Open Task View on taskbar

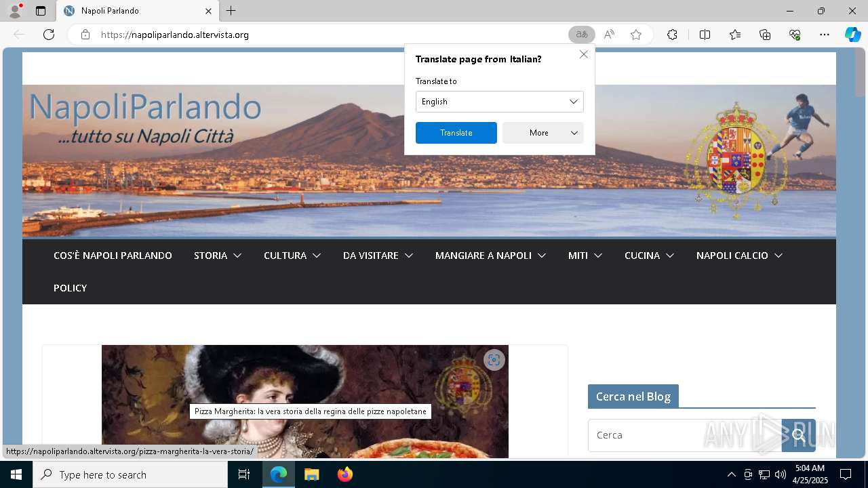(x=244, y=474)
